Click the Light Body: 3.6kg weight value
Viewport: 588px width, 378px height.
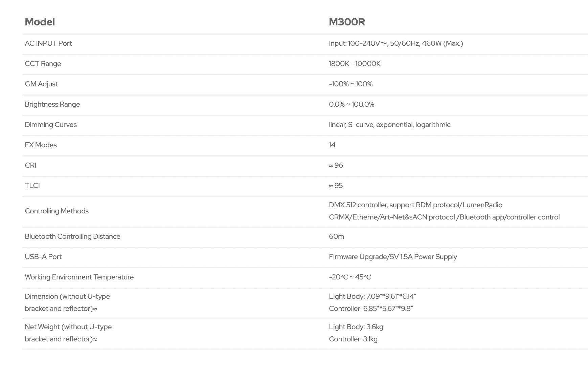pyautogui.click(x=356, y=327)
